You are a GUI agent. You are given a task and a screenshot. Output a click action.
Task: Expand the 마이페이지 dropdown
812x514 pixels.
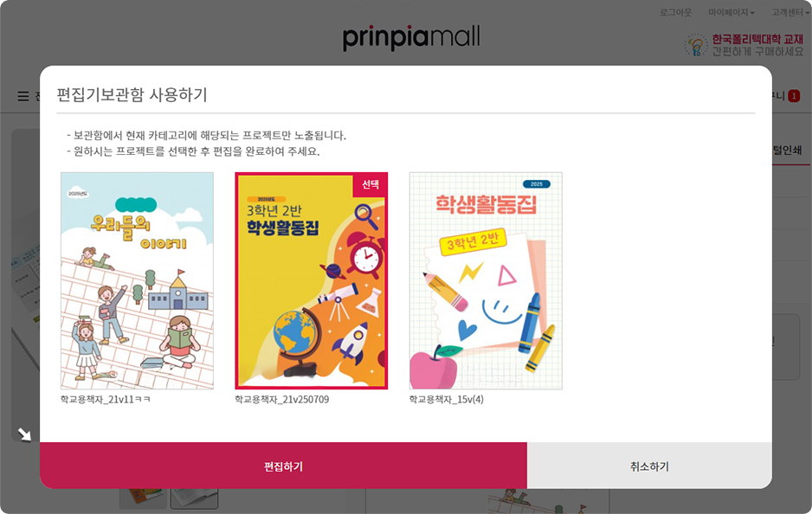tap(731, 12)
